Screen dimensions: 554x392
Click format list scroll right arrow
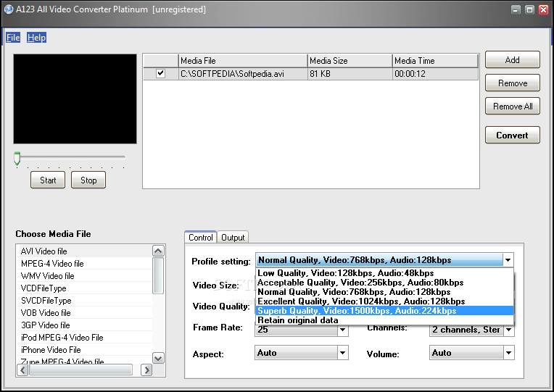point(146,370)
